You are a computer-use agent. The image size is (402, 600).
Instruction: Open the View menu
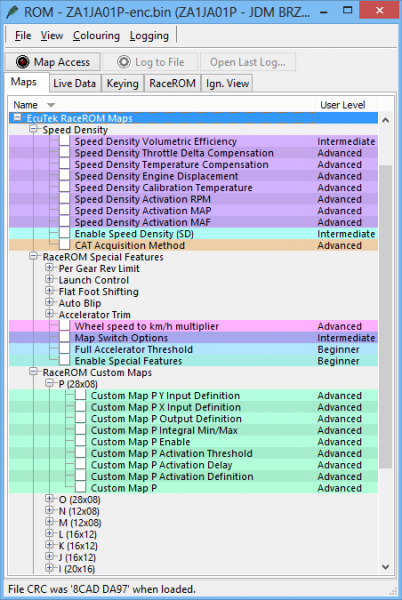[52, 36]
